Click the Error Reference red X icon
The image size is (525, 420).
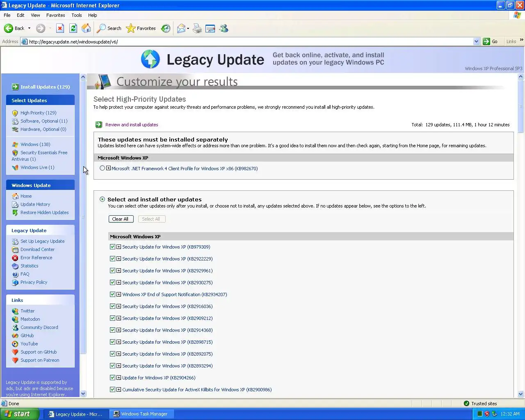(x=15, y=258)
